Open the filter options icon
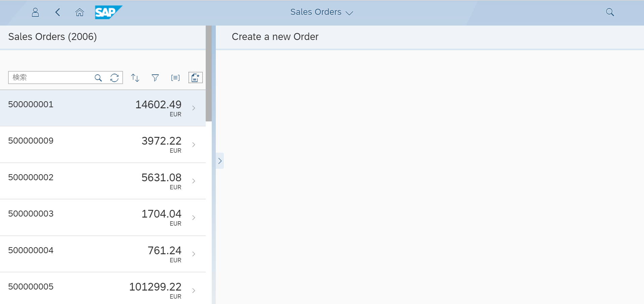644x304 pixels. click(x=155, y=78)
